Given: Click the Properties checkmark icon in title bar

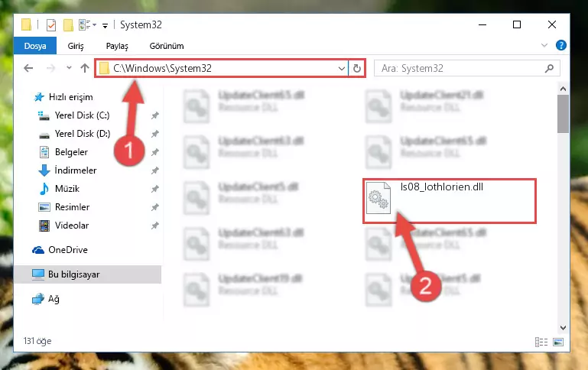Looking at the screenshot, I should click(51, 25).
